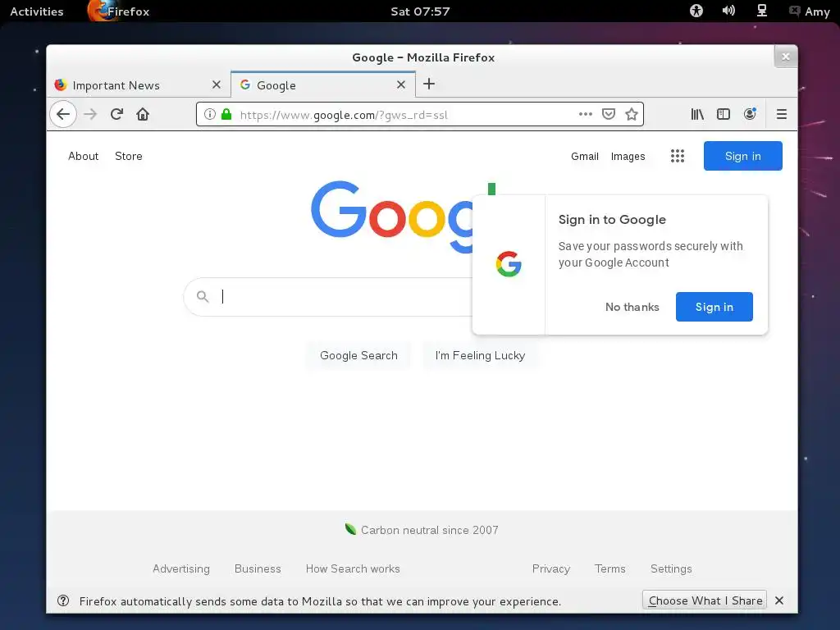Click the Google Search button
Viewport: 840px width, 630px height.
[x=358, y=356]
